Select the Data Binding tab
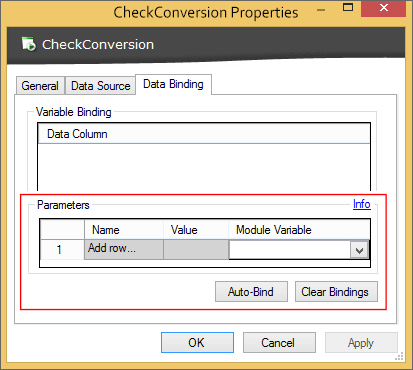The width and height of the screenshot is (413, 370). pos(173,84)
